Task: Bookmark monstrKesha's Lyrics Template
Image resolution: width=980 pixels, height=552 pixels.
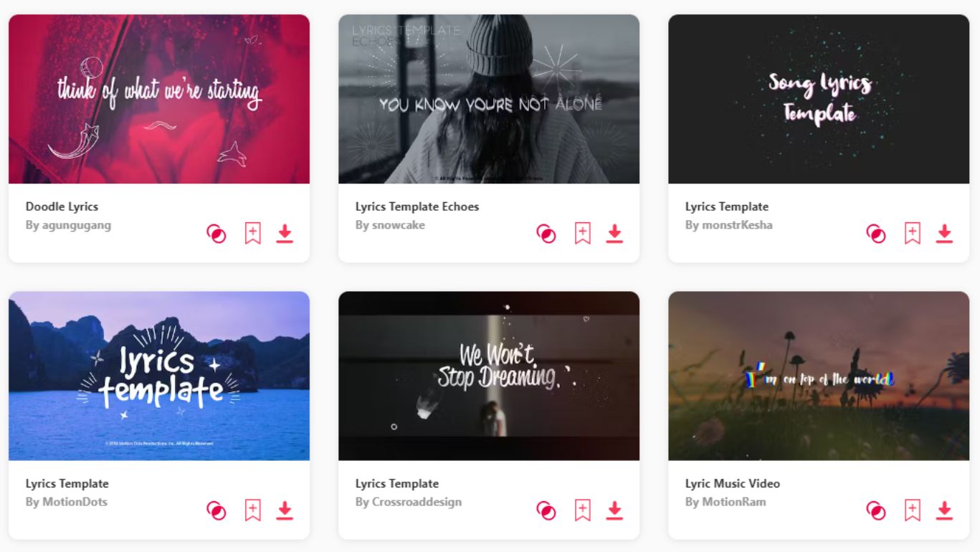Action: tap(912, 234)
